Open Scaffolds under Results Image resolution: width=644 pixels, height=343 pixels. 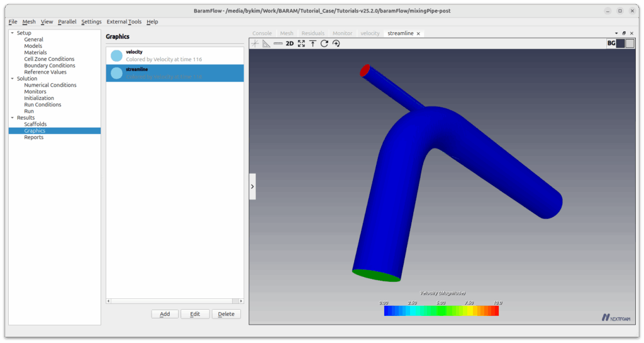click(35, 124)
